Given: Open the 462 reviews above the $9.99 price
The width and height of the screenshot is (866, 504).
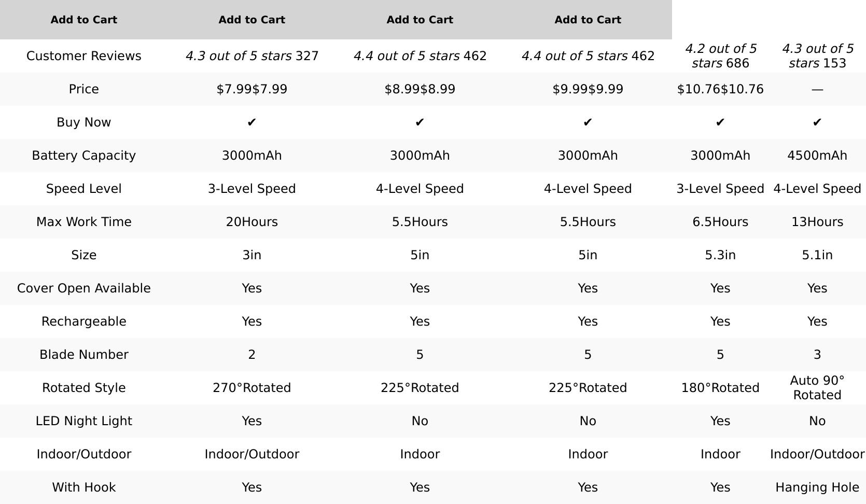Looking at the screenshot, I should pyautogui.click(x=588, y=56).
